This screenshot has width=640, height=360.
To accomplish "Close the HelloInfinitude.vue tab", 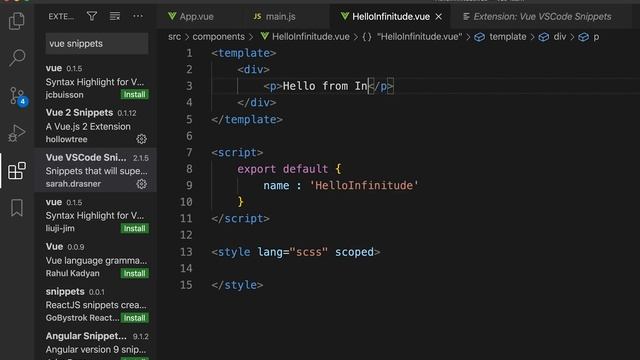I will coord(439,17).
